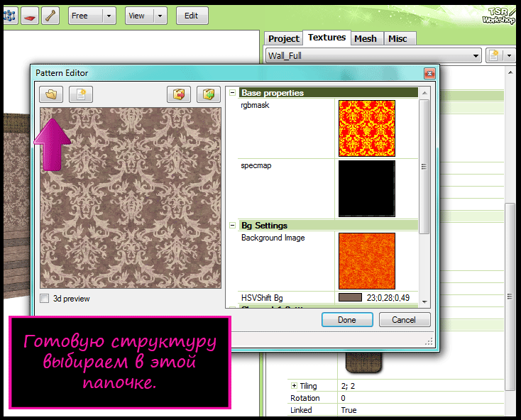Click the new pattern document icon
Screen dimensions: 521x420
[x=81, y=94]
